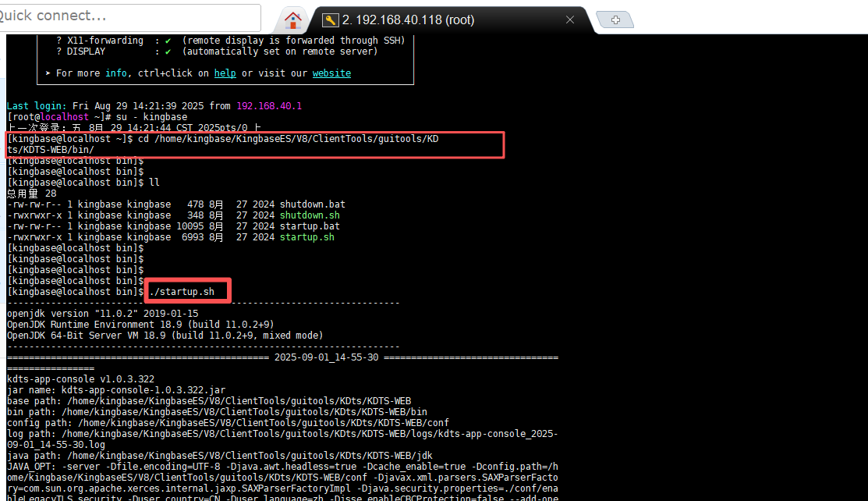Click the '总用量 28' line
The width and height of the screenshot is (868, 501).
tap(31, 194)
